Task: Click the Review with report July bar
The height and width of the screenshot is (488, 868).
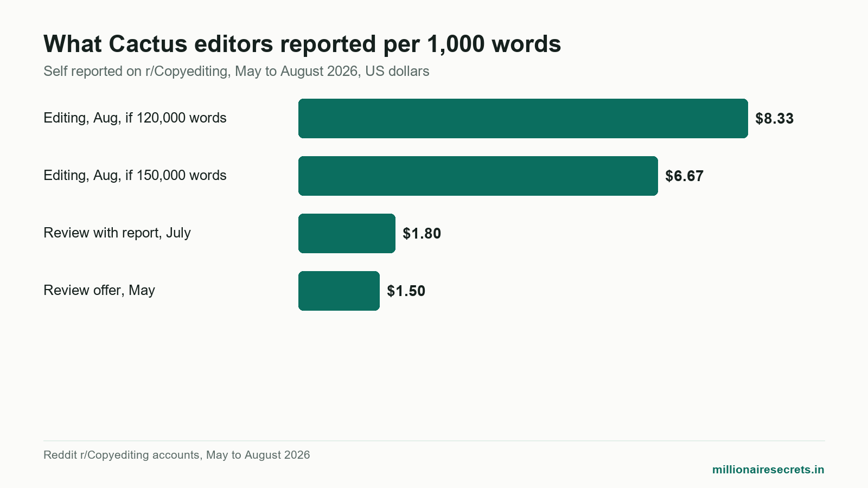Action: [347, 233]
